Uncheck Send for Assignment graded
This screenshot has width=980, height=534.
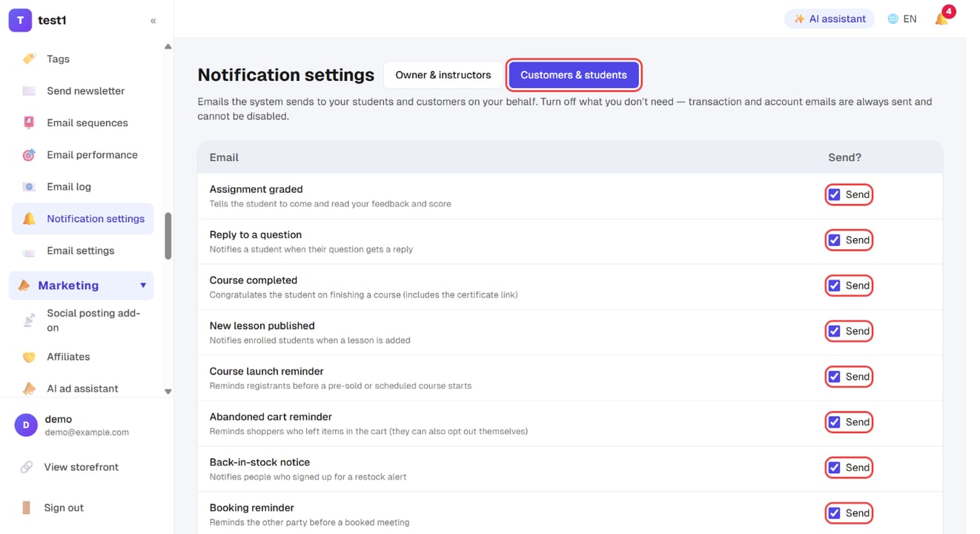pos(835,194)
